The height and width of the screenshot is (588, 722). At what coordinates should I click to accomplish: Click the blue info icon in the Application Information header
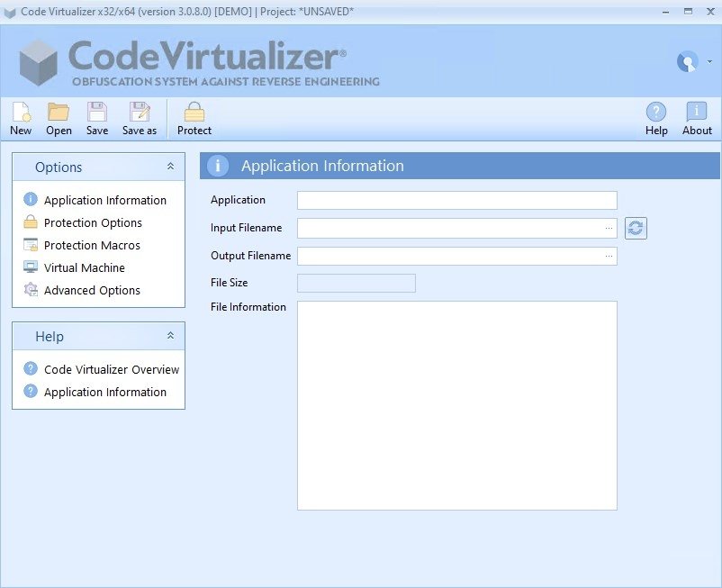(217, 166)
